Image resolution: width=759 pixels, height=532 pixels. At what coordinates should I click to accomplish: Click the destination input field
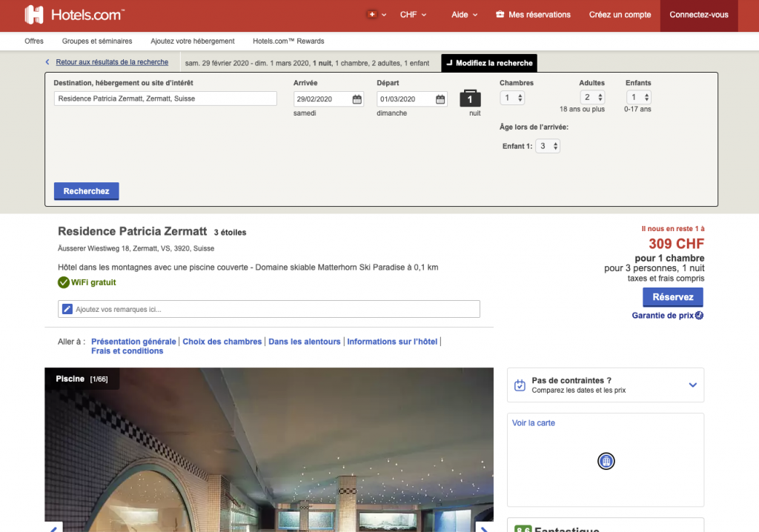pyautogui.click(x=165, y=99)
